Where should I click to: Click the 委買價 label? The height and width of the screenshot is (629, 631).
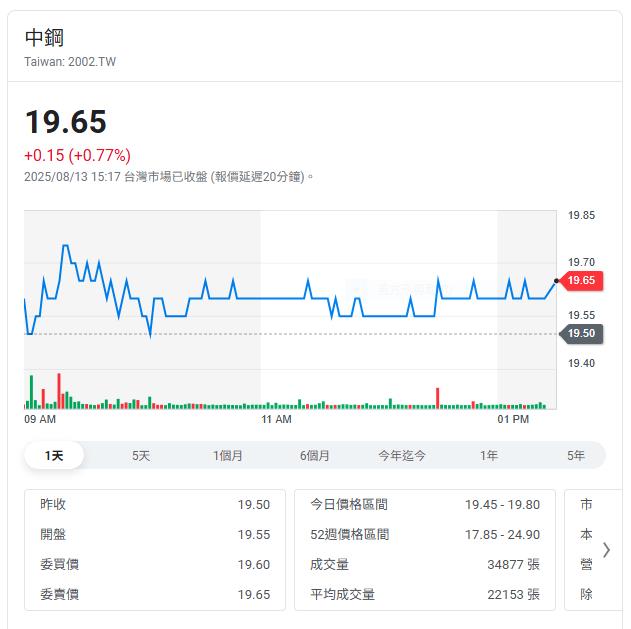click(59, 564)
